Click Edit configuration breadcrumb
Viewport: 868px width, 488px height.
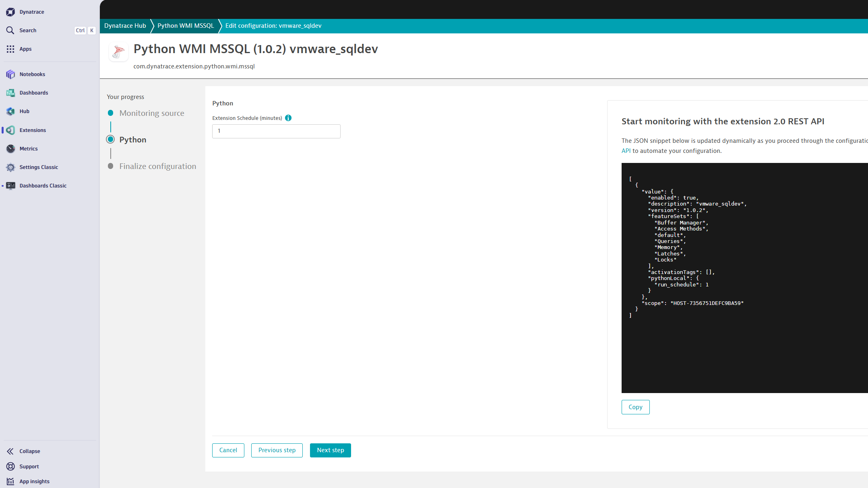(x=273, y=26)
